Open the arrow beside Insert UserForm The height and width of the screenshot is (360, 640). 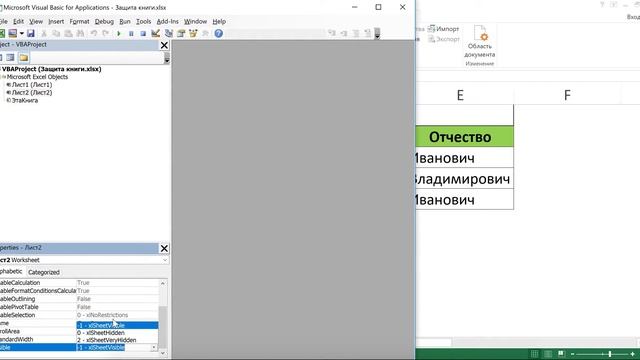[22, 33]
